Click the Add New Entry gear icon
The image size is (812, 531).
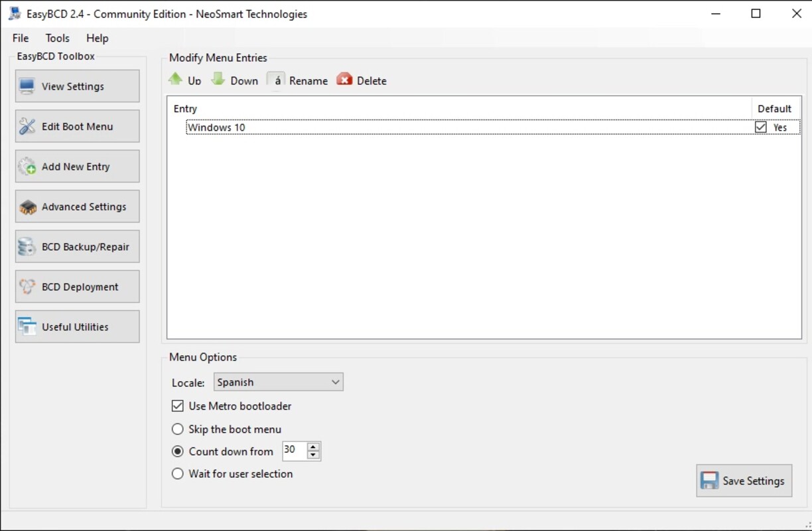click(x=27, y=167)
